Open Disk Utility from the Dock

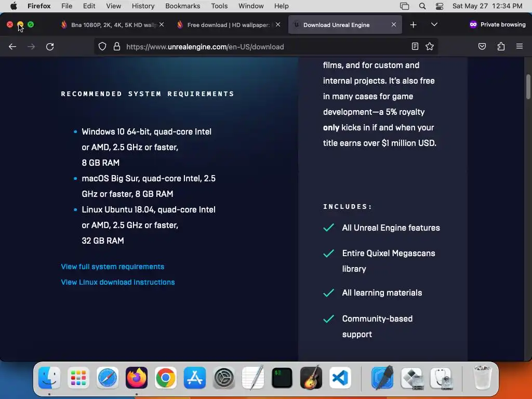click(441, 378)
